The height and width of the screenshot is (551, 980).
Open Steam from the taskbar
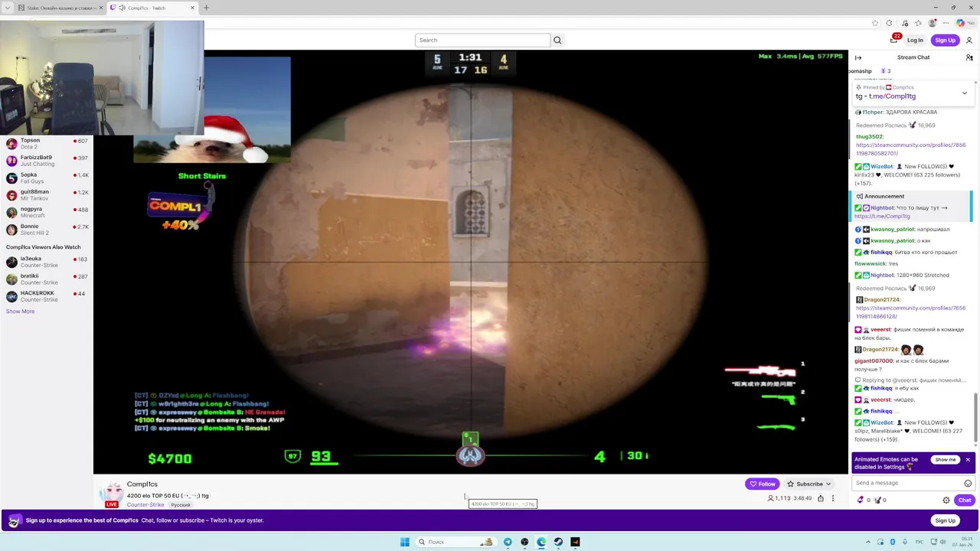(x=558, y=542)
